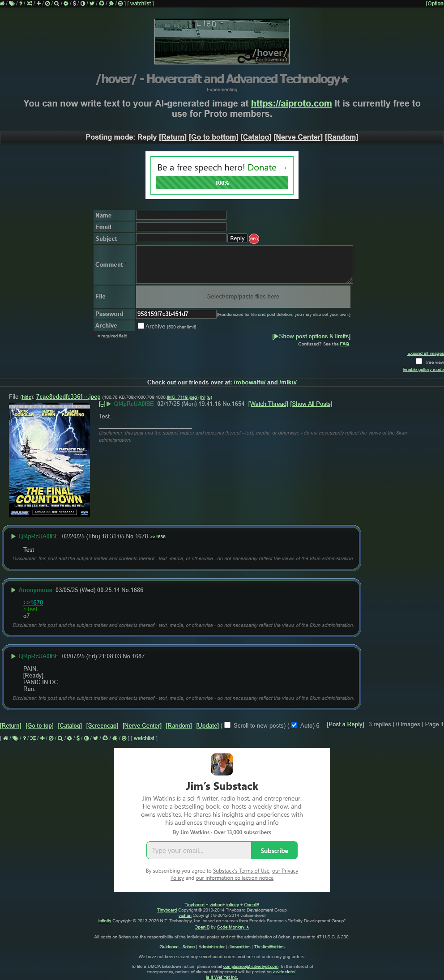The width and height of the screenshot is (444, 980).
Task: Click the Substack email input field
Action: [x=199, y=850]
